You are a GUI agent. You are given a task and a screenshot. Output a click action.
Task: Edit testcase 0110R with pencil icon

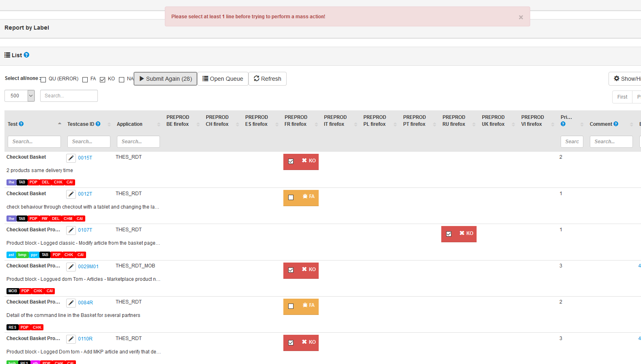point(71,339)
